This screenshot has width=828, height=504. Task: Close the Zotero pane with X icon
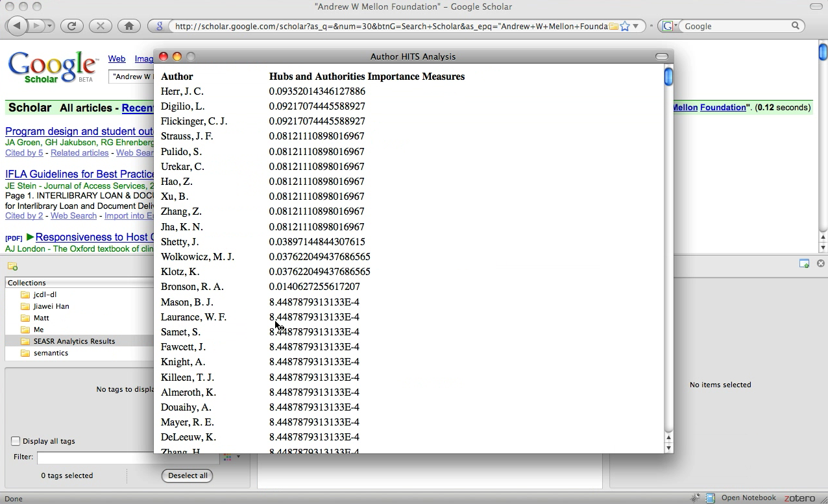coord(820,263)
